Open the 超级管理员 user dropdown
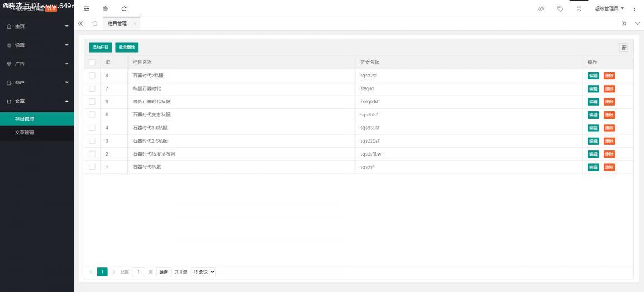The image size is (644, 292). tap(609, 8)
